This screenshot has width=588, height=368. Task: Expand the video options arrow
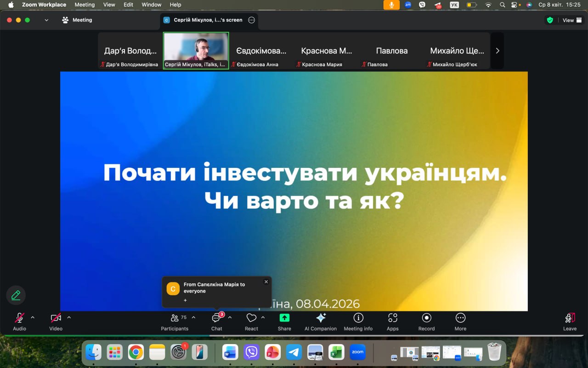[69, 317]
